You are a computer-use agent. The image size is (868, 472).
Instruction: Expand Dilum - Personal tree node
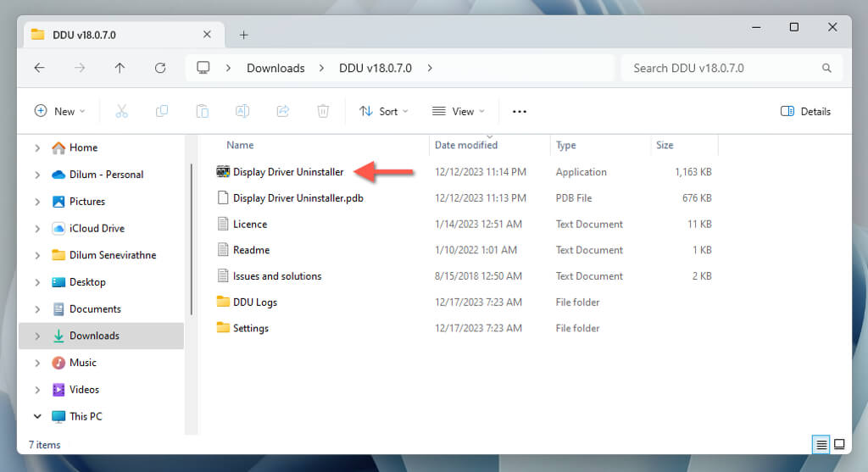click(x=37, y=175)
